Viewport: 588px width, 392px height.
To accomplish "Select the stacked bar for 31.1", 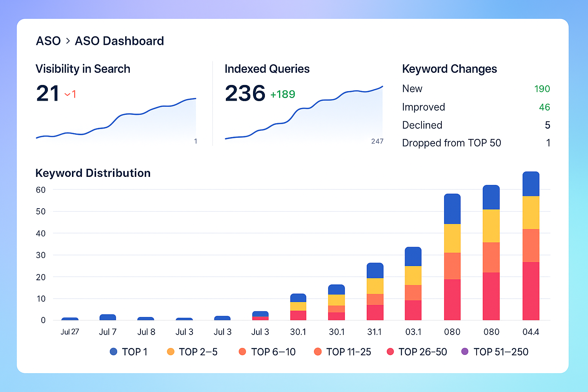I will pos(375,291).
